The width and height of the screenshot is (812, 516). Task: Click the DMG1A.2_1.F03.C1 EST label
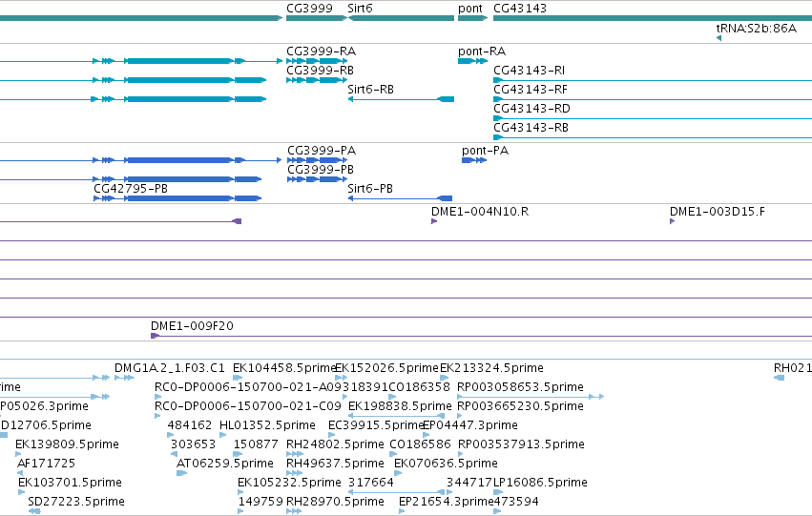(170, 368)
